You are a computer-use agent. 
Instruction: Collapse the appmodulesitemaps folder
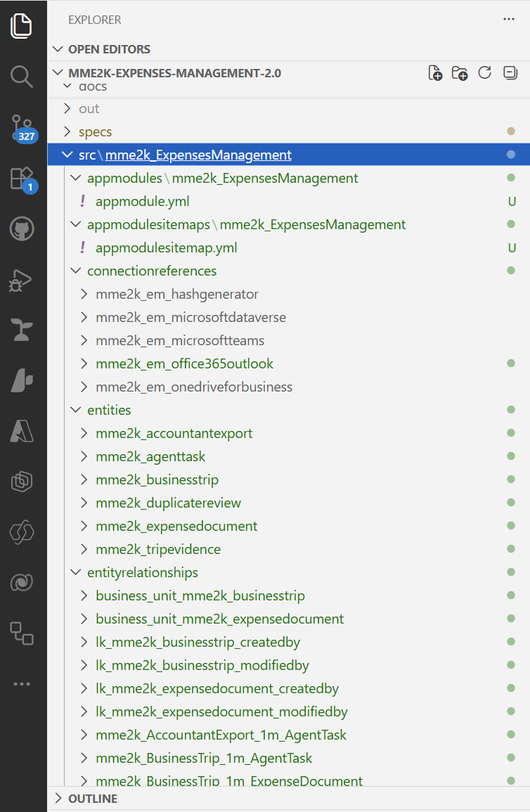tap(288, 225)
